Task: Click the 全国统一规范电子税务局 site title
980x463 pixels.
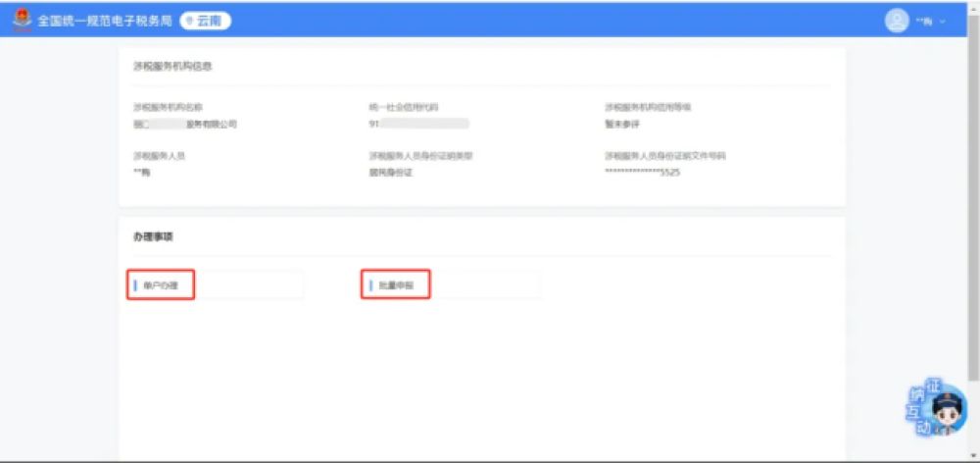Action: [105, 21]
